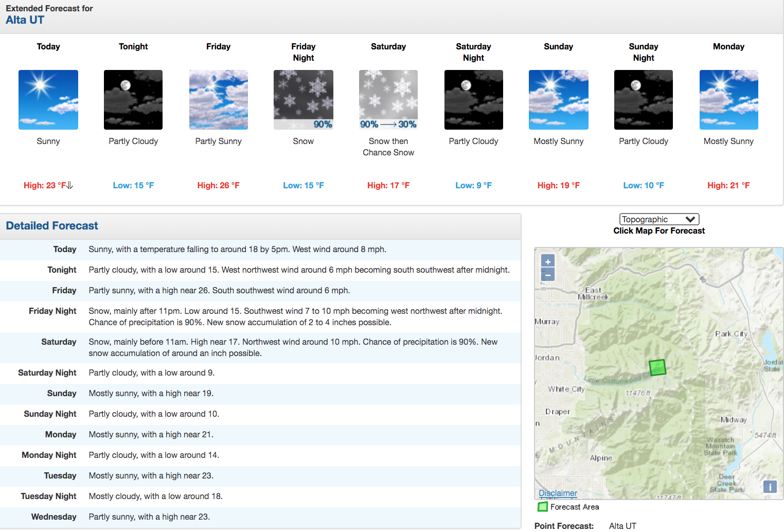
Task: Click the Tonight partly cloudy moon icon
Action: pyautogui.click(x=133, y=100)
